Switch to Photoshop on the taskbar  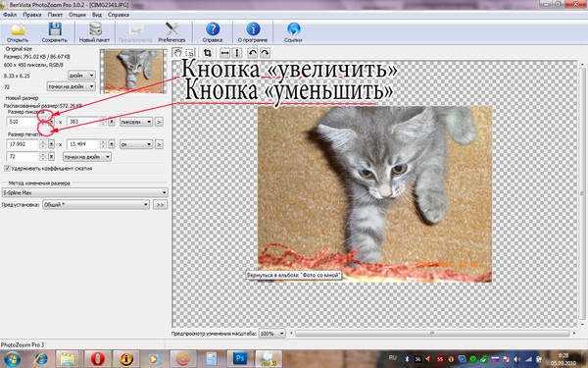point(240,359)
